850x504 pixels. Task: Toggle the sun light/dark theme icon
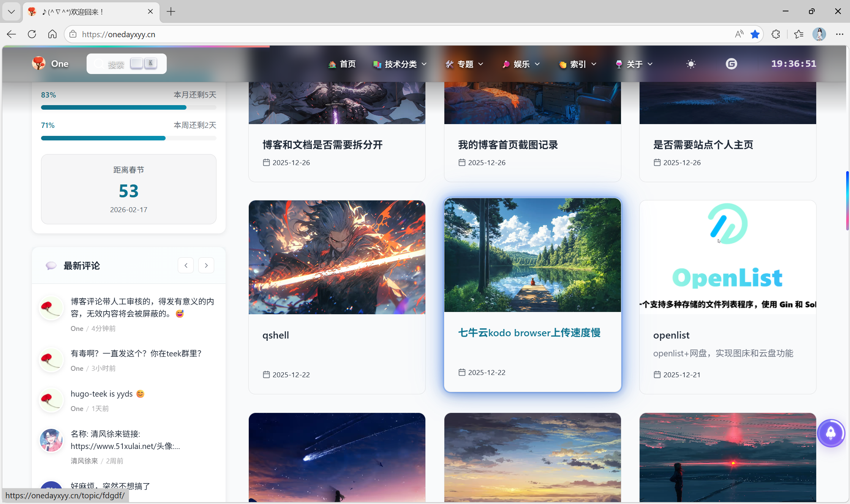pyautogui.click(x=691, y=64)
